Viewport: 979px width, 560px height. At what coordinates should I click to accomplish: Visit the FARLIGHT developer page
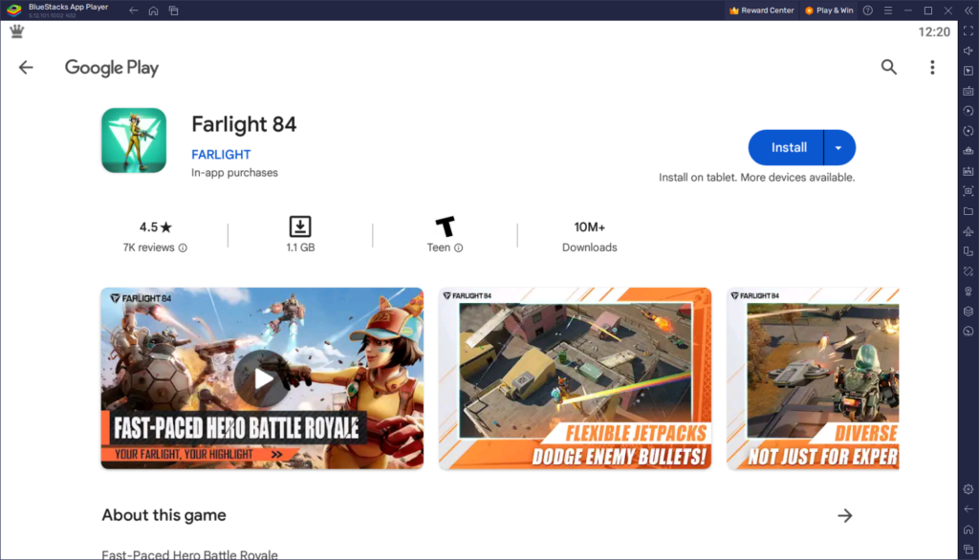click(221, 154)
